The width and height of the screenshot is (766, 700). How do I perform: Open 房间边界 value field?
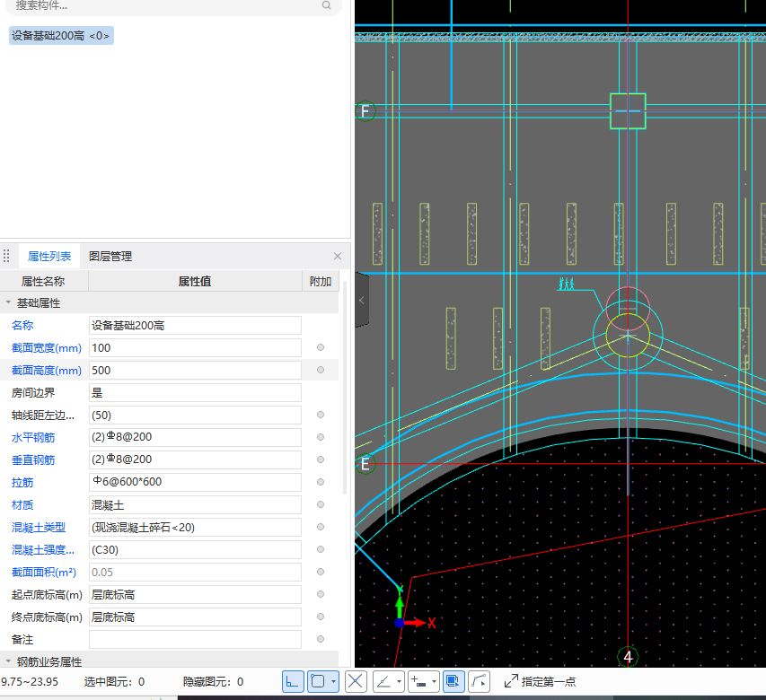click(195, 393)
